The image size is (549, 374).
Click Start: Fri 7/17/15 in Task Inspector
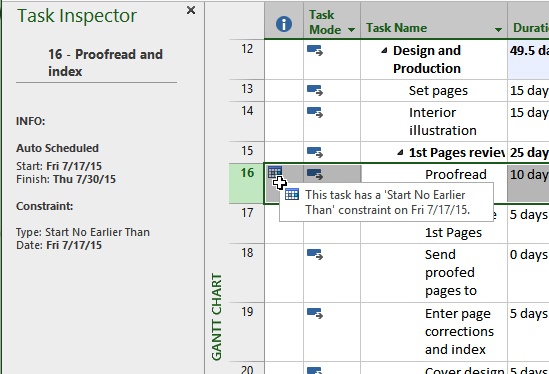coord(59,166)
